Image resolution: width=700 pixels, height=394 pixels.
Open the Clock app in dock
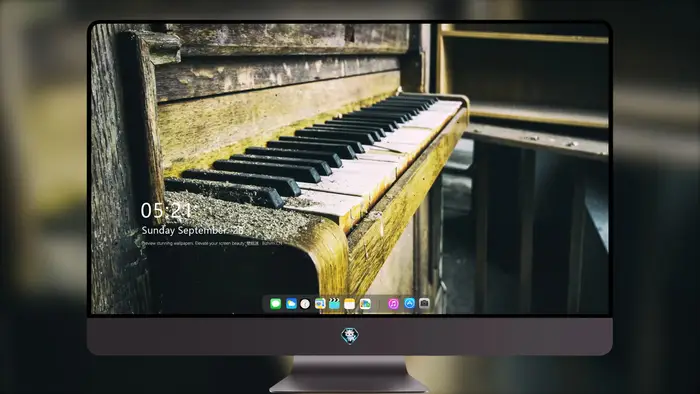(305, 304)
